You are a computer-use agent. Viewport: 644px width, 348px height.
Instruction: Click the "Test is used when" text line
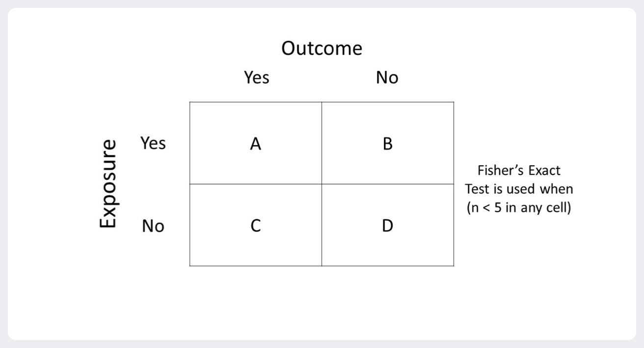[520, 189]
